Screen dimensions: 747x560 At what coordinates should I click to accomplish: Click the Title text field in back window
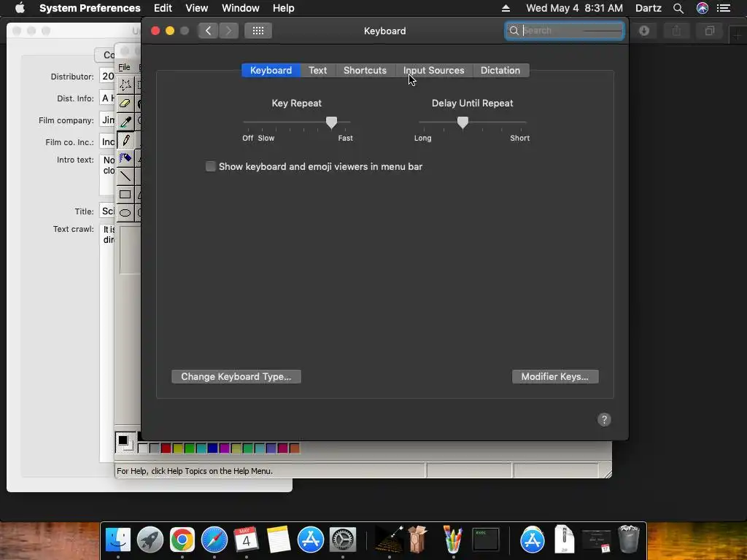pyautogui.click(x=107, y=211)
